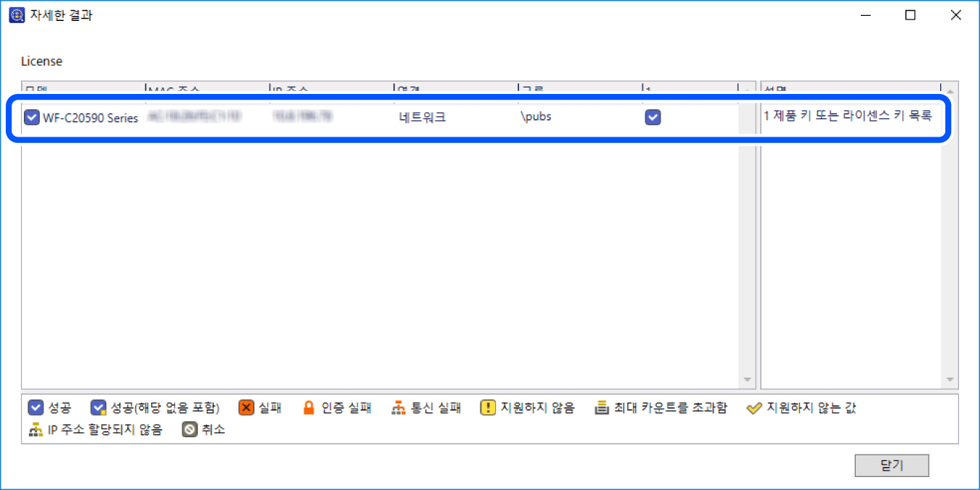Screen dimensions: 980x490
Task: Click the 실패 (failure) orange X icon
Action: (x=246, y=408)
